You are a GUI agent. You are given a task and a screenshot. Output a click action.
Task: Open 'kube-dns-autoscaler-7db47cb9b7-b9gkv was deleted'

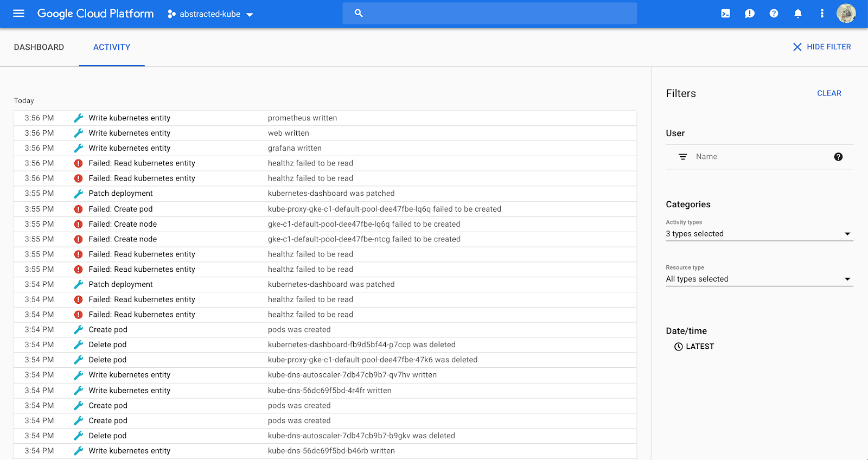[361, 436]
